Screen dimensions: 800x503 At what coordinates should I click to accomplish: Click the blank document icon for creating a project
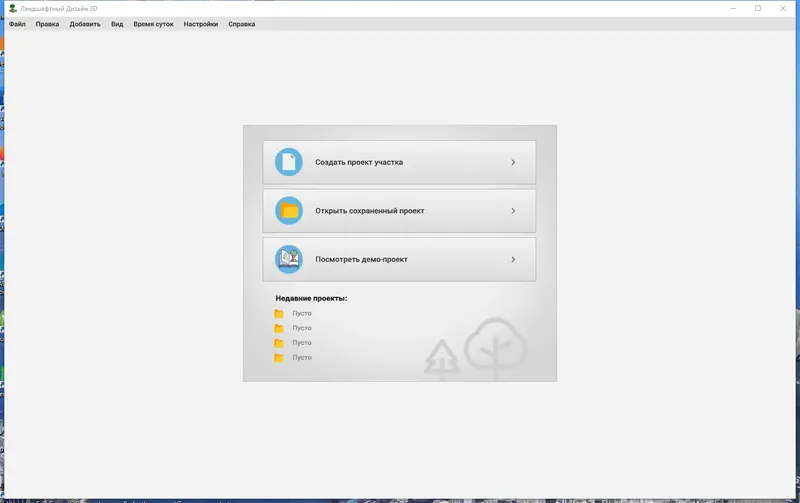[289, 162]
